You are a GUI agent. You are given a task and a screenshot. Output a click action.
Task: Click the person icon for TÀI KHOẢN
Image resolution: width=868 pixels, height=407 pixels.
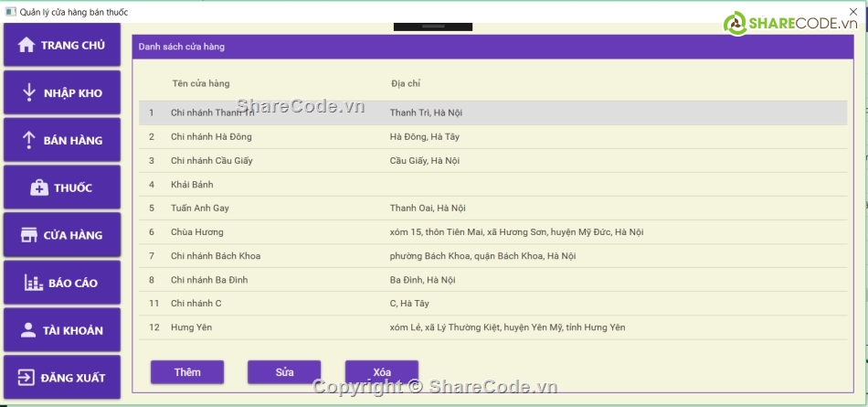click(28, 330)
